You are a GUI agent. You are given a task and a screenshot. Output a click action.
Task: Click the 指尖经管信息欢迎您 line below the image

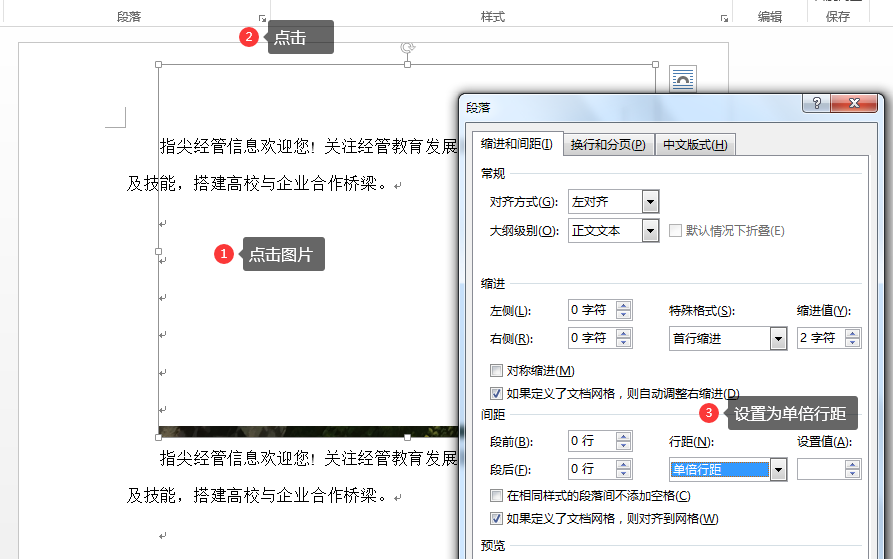(309, 458)
